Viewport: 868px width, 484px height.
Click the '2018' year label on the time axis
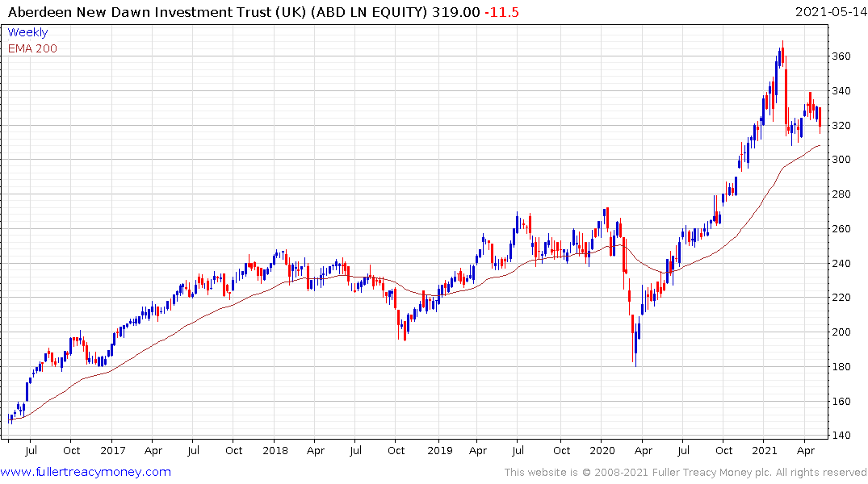point(275,451)
